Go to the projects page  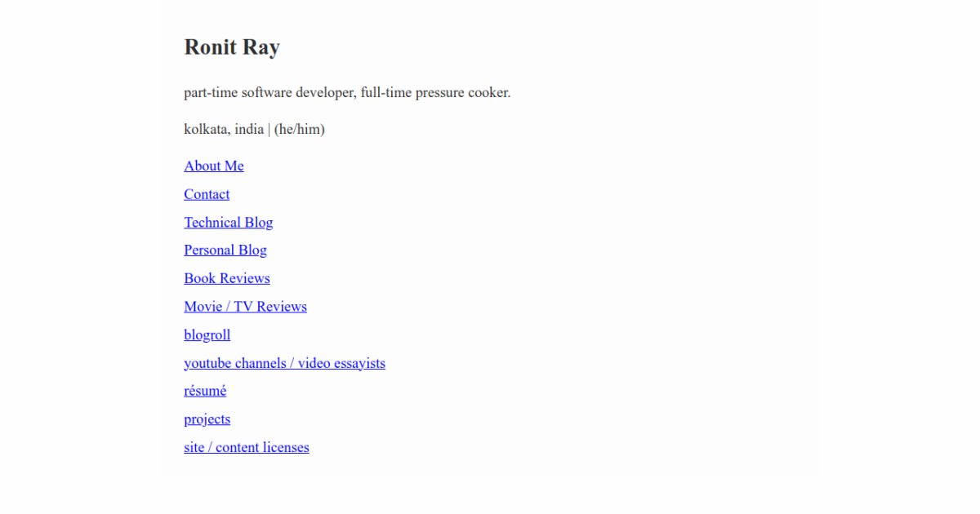click(x=207, y=419)
